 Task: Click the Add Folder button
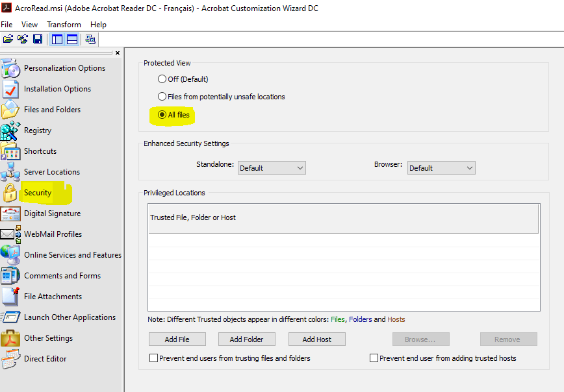[246, 339]
